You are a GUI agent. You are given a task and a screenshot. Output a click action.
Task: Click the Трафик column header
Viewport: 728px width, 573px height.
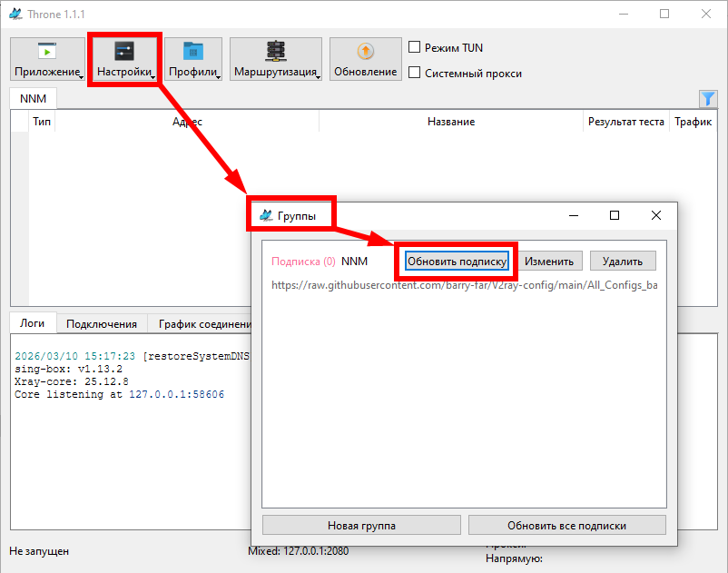693,122
